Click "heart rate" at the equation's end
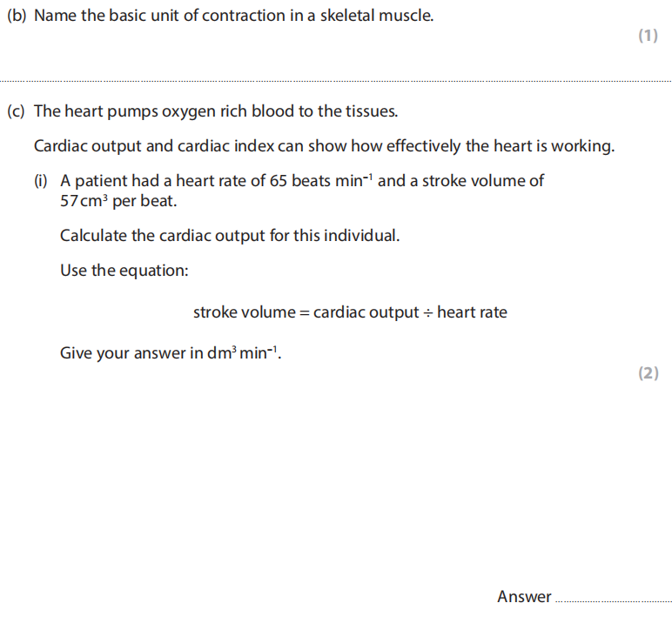The height and width of the screenshot is (630, 672). (x=472, y=312)
